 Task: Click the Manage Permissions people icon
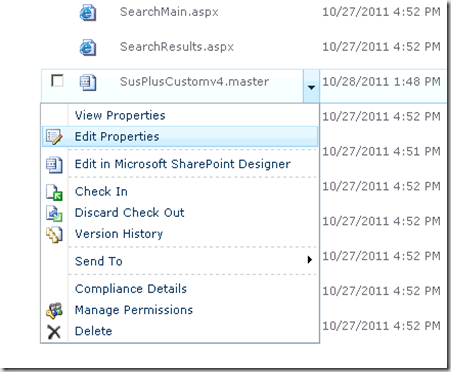pos(54,311)
